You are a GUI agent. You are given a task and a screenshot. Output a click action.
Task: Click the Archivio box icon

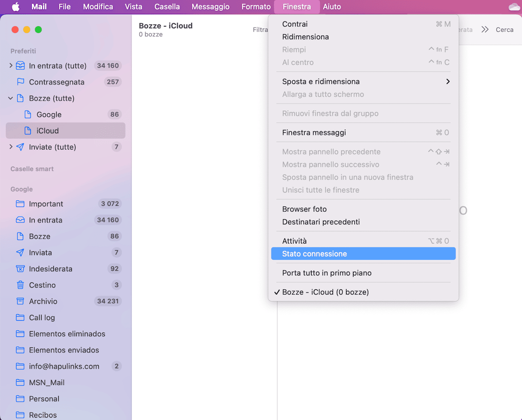[20, 301]
